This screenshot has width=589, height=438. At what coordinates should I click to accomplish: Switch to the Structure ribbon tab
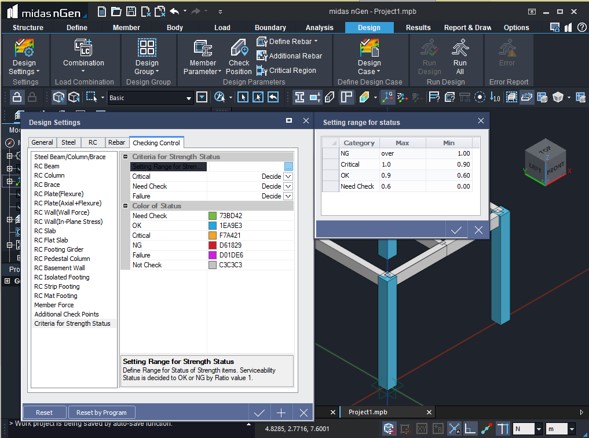(28, 27)
